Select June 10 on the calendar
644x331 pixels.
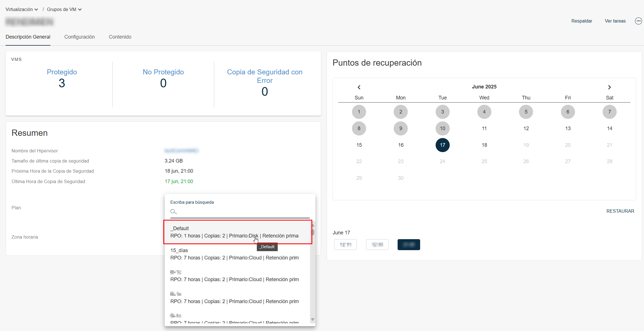point(442,128)
